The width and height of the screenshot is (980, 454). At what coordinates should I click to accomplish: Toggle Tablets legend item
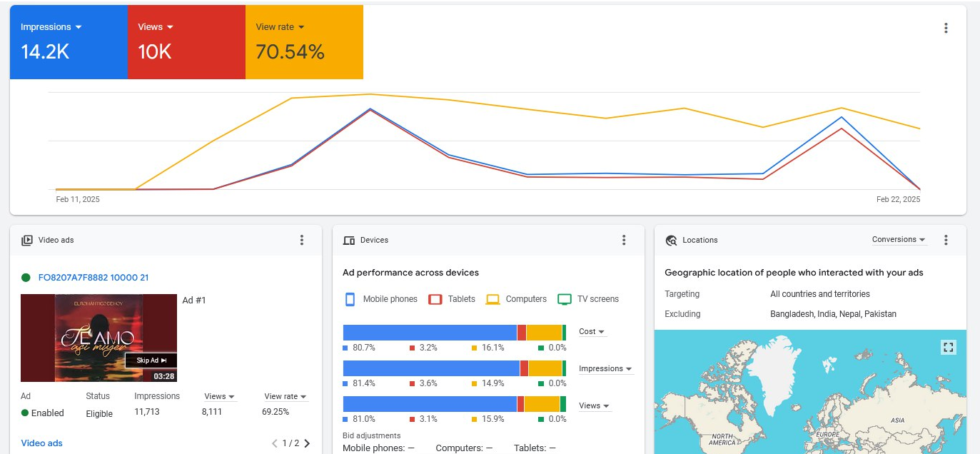coord(452,299)
